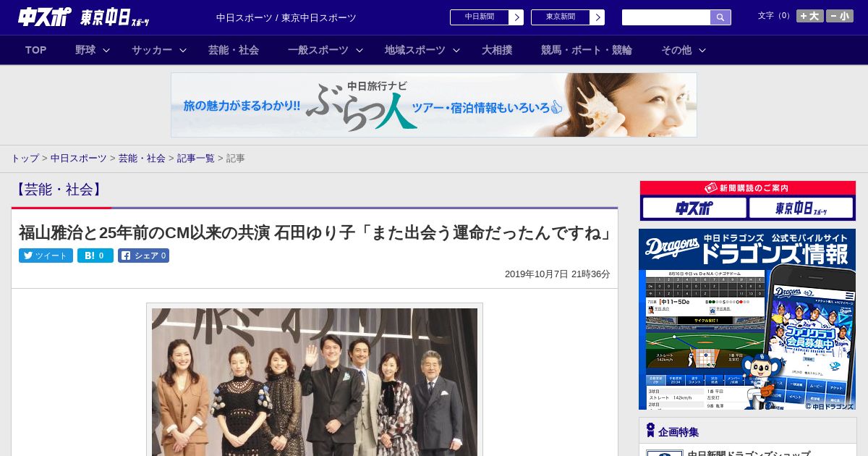This screenshot has height=456, width=868.
Task: Open the 大相撲 menu item
Action: (497, 50)
